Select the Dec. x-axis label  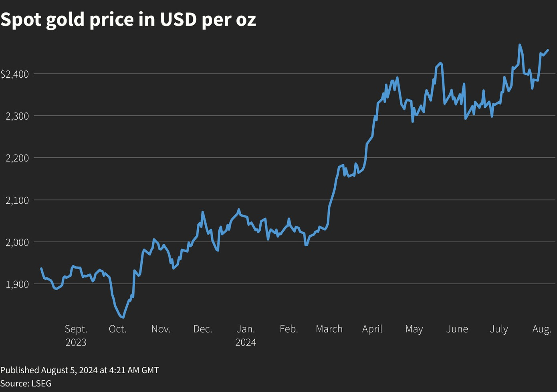[202, 329]
